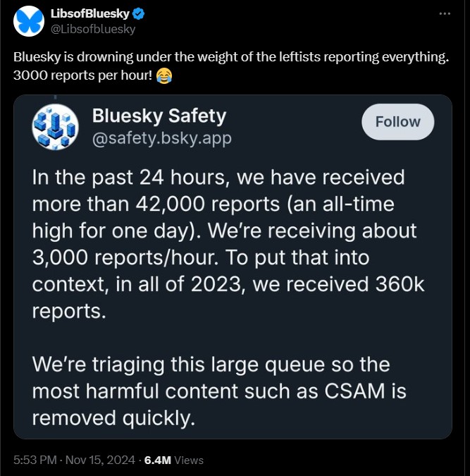Click the Views label beside 6.4M
This screenshot has height=476, width=470.
[x=189, y=460]
